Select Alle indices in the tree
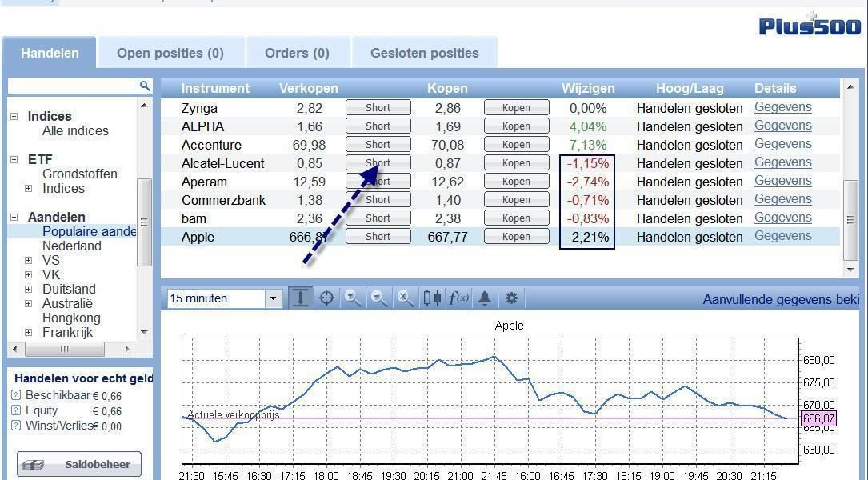868x480 pixels. coord(75,130)
